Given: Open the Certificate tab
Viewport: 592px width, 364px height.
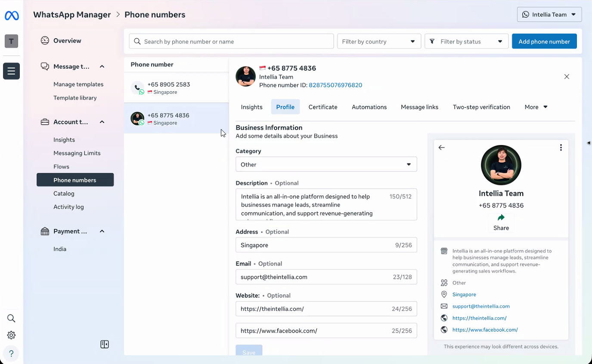Looking at the screenshot, I should pos(323,107).
